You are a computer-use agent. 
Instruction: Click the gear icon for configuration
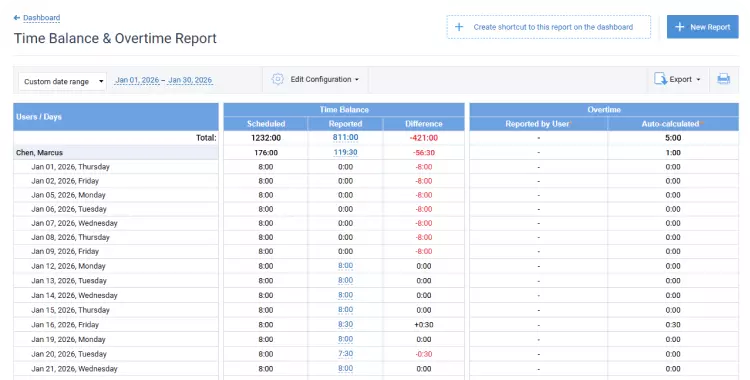[277, 79]
